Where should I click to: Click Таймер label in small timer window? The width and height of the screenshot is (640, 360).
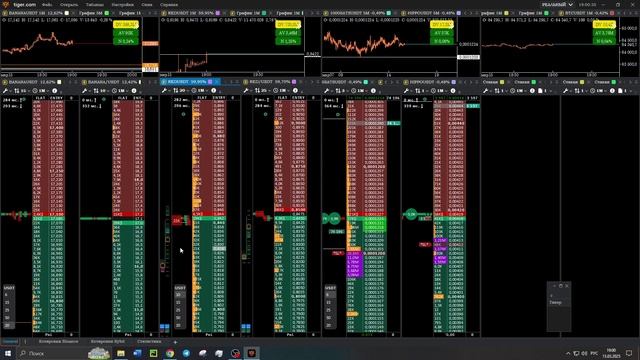tap(556, 302)
